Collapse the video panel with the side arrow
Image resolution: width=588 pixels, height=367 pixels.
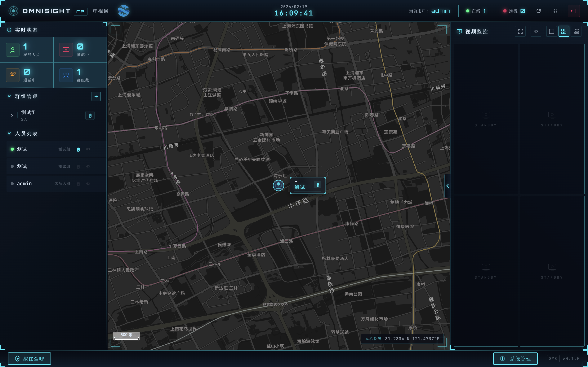(x=447, y=186)
